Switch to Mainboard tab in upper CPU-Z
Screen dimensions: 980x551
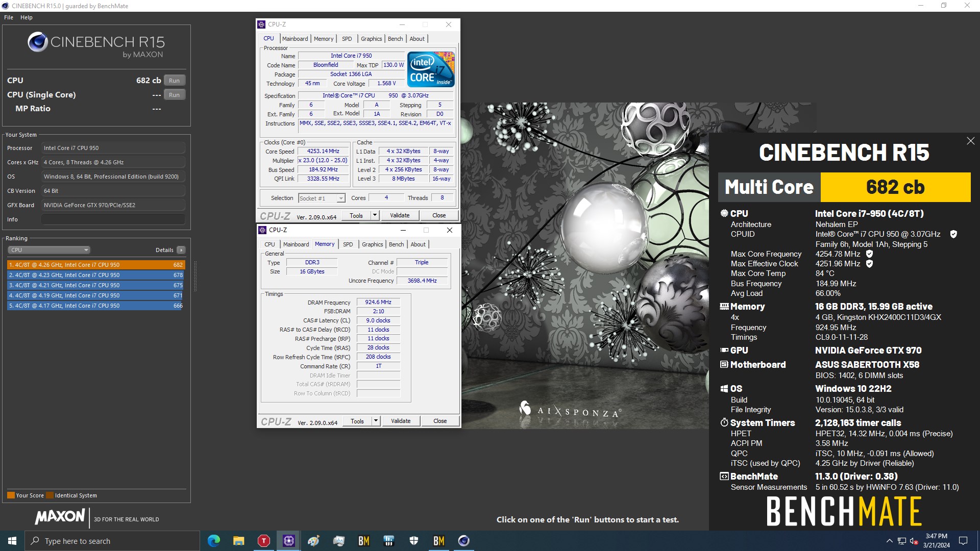click(295, 39)
